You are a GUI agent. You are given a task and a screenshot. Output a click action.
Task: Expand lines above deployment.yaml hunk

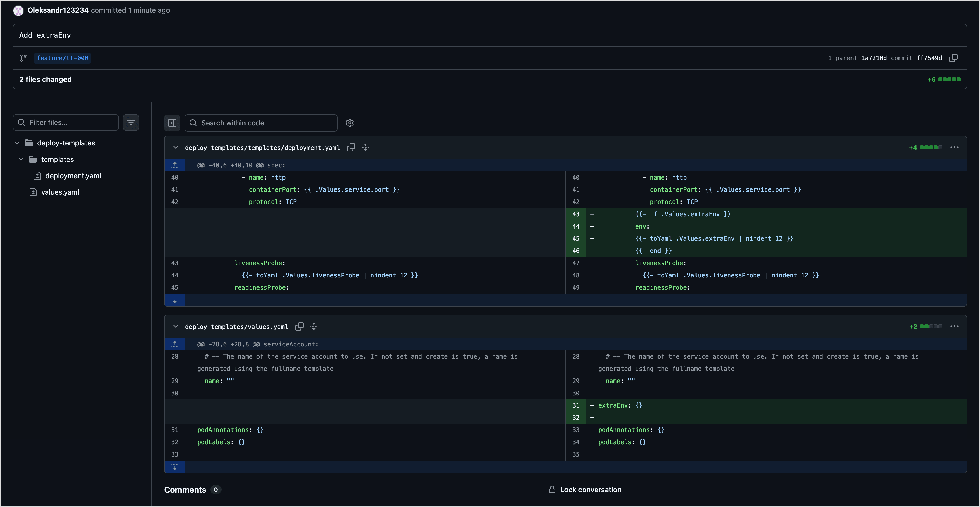175,165
